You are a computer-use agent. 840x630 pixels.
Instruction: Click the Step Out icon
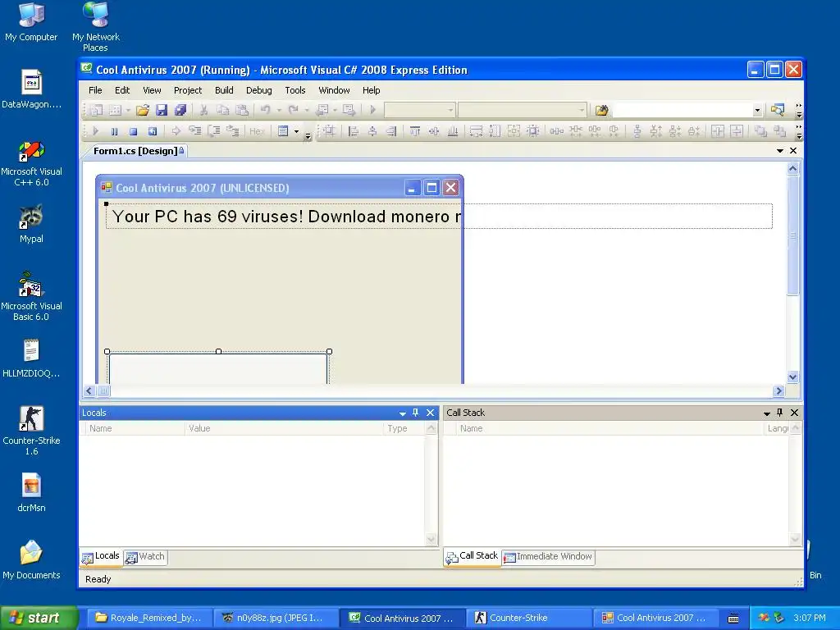coord(233,130)
